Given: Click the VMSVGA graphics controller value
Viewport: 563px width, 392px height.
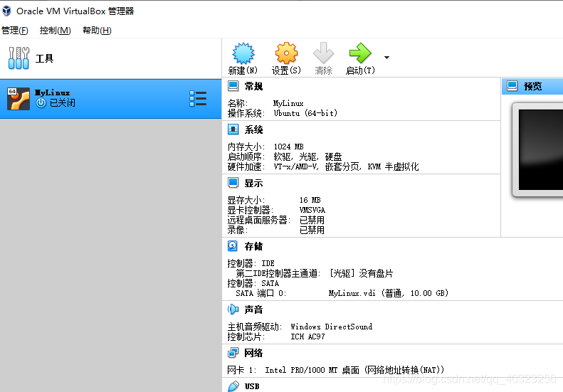Looking at the screenshot, I should pos(312,210).
